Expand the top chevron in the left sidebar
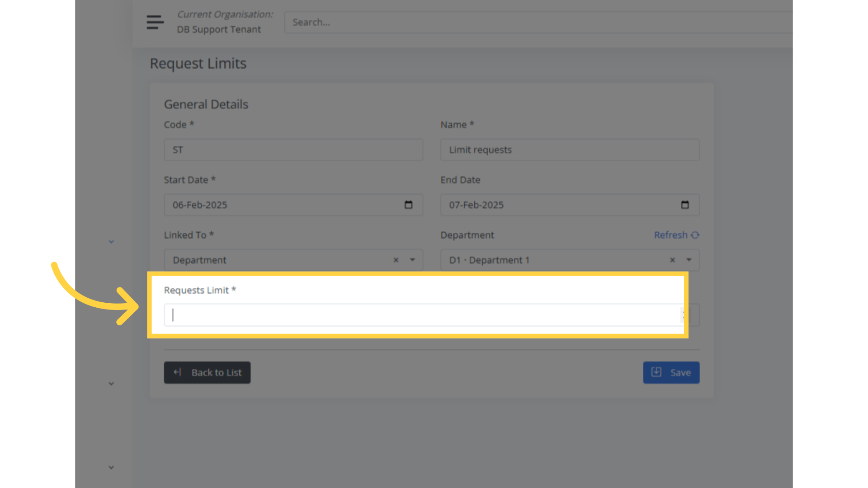 [x=111, y=242]
